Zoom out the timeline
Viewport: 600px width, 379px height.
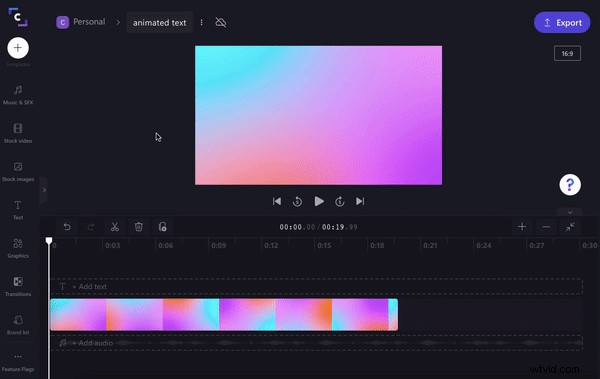coord(546,227)
